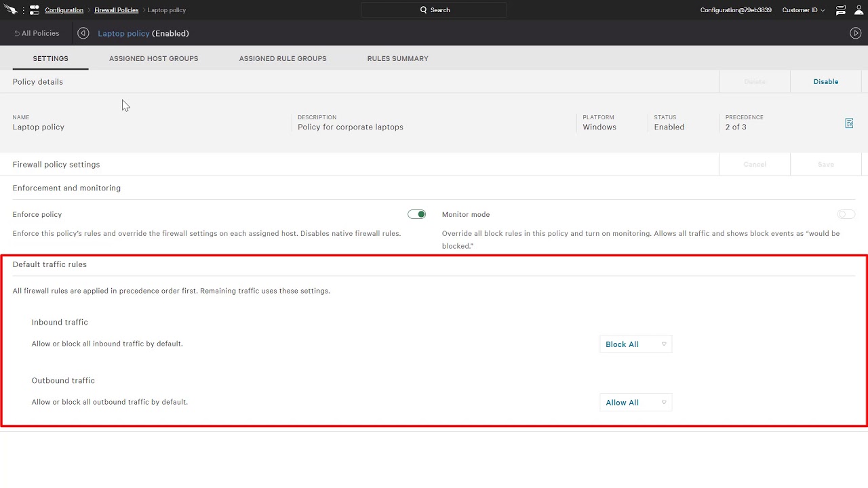Click Configuration@79eb3839 account text

(736, 10)
